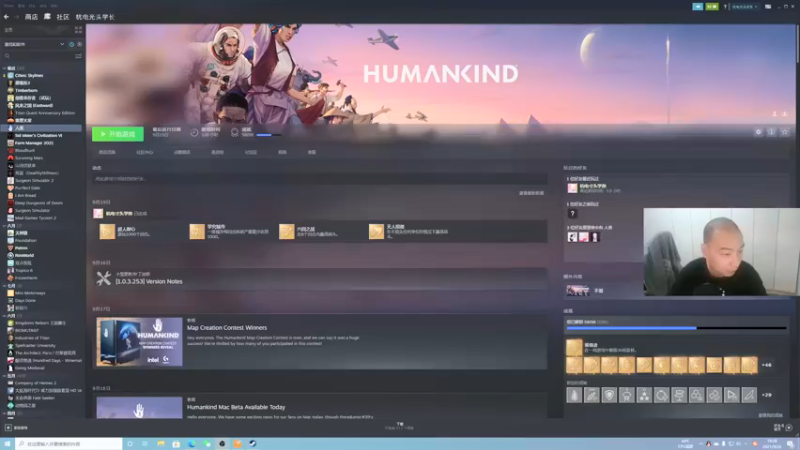Open the green friends button in title bar

(712, 7)
